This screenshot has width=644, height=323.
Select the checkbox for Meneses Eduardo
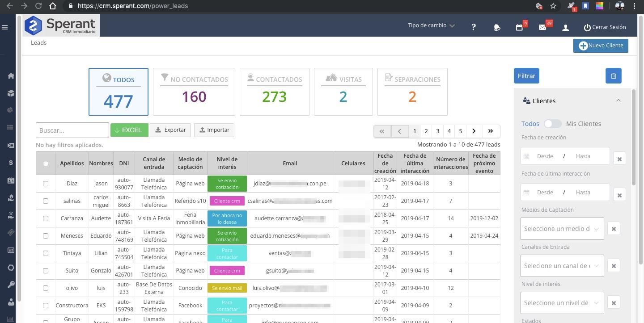(x=45, y=236)
